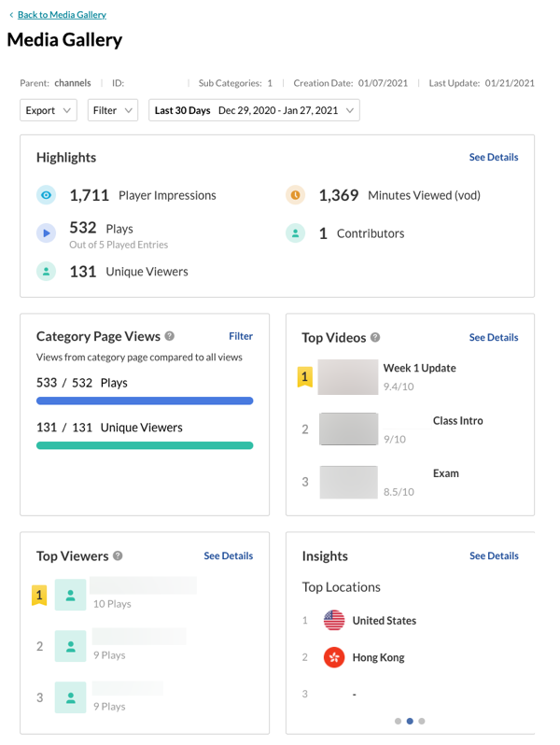Image resolution: width=560 pixels, height=745 pixels.
Task: Click the Creation Date 01/07/2021 text
Action: (351, 83)
